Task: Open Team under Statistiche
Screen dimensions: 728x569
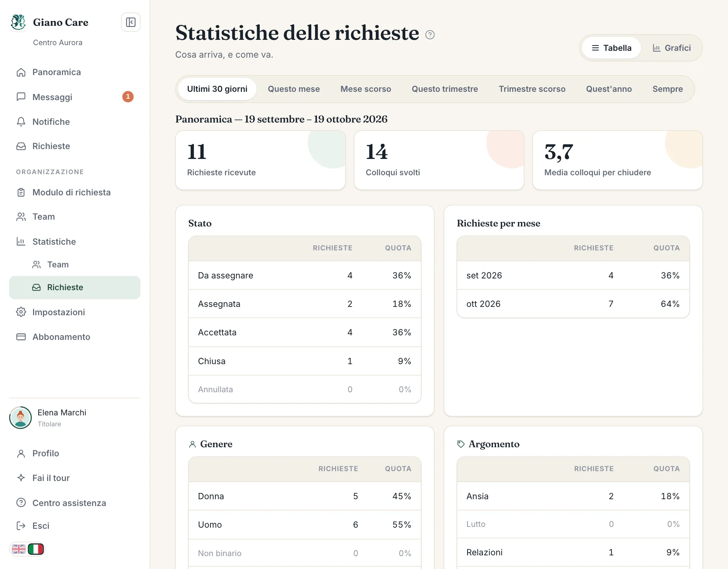Action: tap(75, 264)
